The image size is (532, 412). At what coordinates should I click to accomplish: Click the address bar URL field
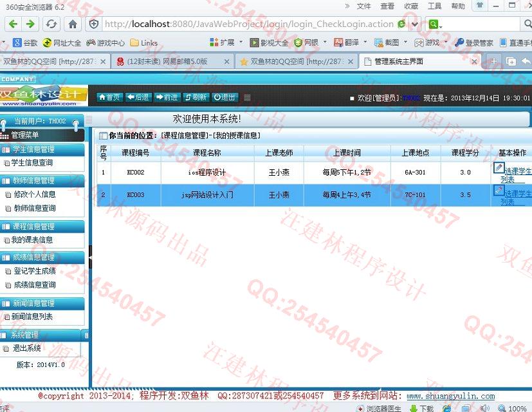pyautogui.click(x=249, y=24)
